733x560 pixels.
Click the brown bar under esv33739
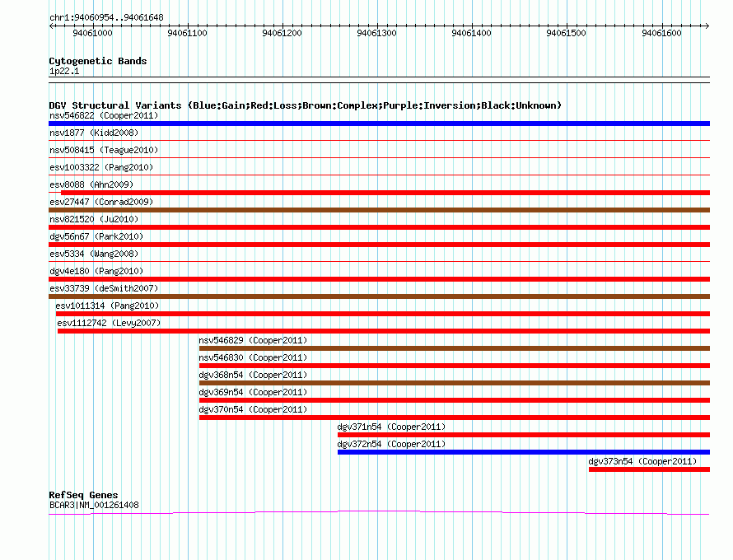[379, 296]
